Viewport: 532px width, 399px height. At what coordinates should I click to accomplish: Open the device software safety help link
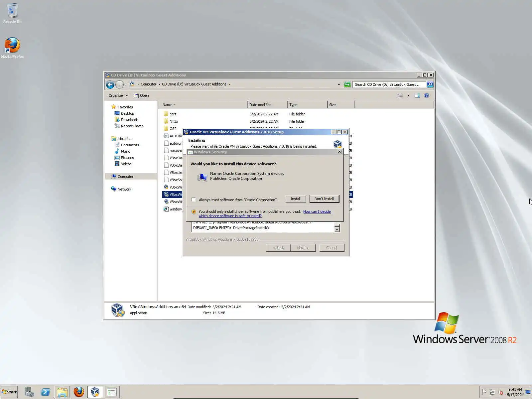coord(265,213)
